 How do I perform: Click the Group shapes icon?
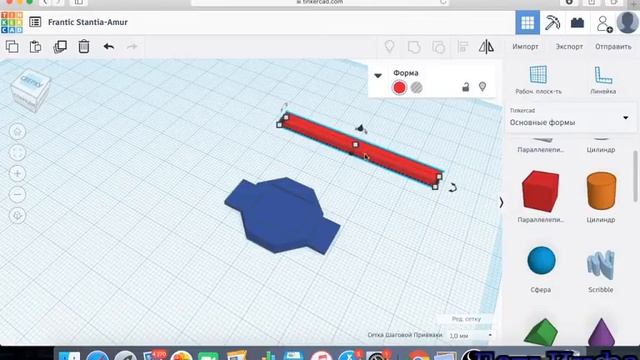click(x=414, y=47)
